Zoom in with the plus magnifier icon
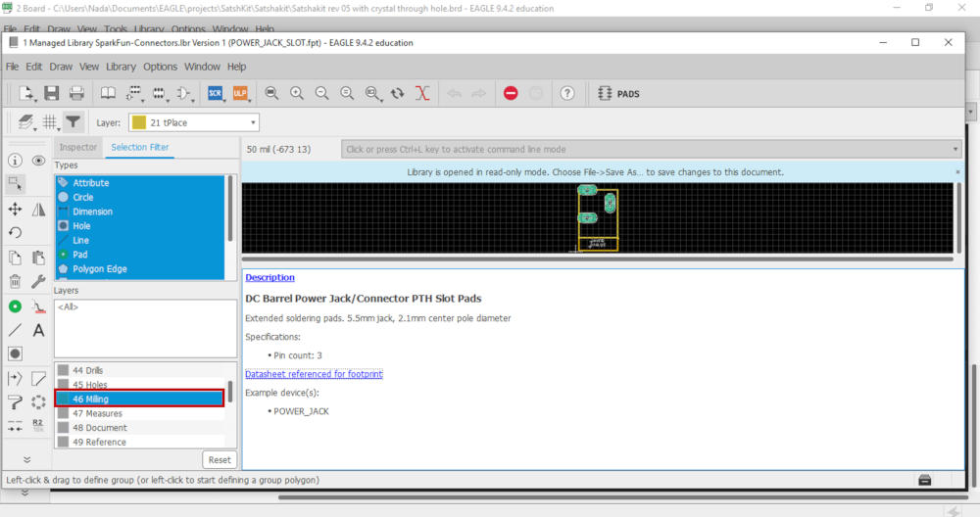The width and height of the screenshot is (980, 517). point(296,94)
